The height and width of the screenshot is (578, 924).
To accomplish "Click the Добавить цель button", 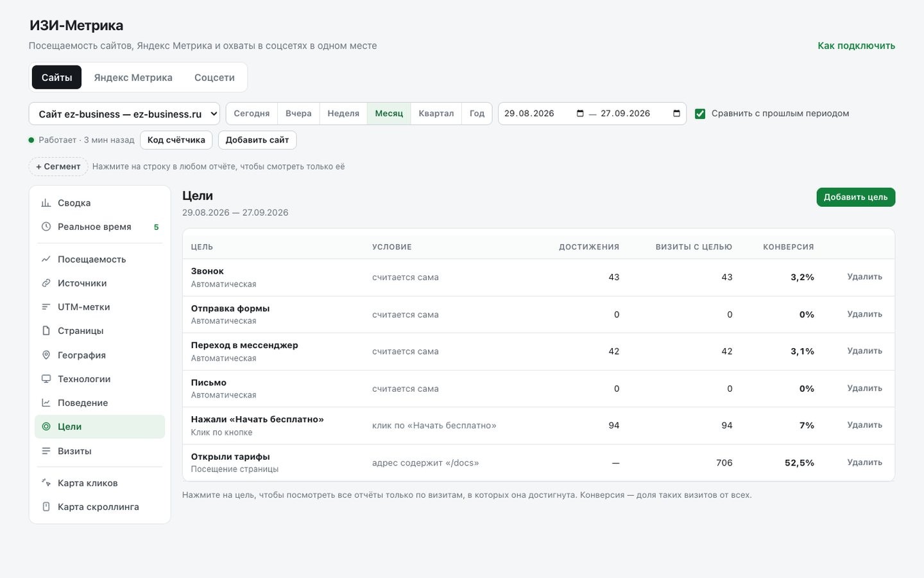I will [855, 197].
